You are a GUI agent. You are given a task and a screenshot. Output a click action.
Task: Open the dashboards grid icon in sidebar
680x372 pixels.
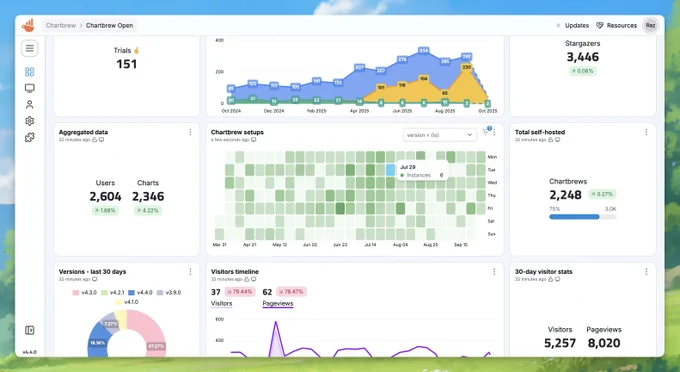(29, 72)
